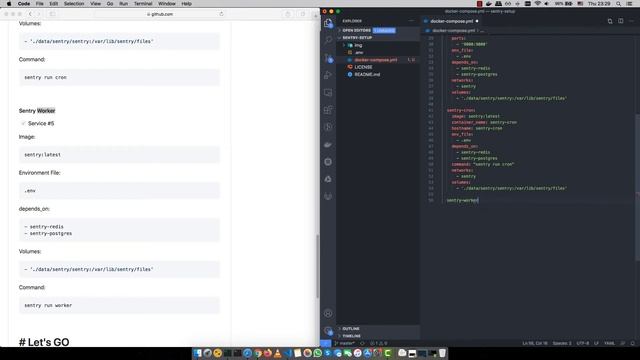Click the Ln, Col cursor position indicator
The width and height of the screenshot is (640, 360).
(x=535, y=343)
